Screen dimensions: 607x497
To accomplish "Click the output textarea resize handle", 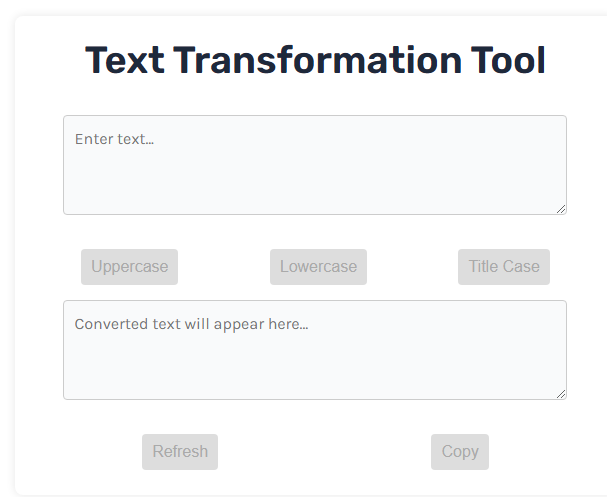I will click(561, 393).
